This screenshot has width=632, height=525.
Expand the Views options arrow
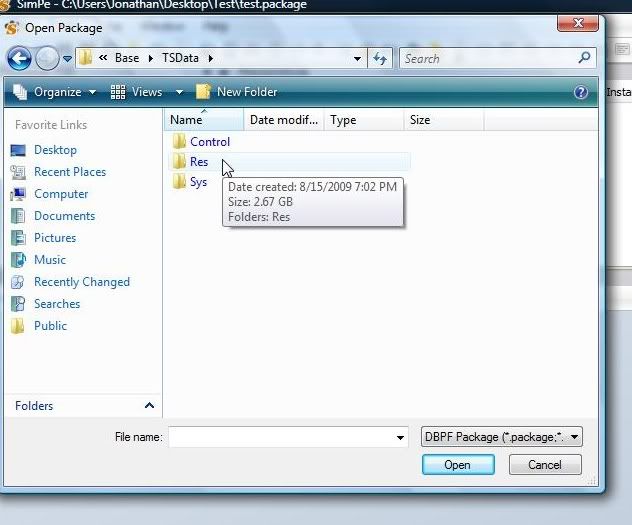[180, 92]
